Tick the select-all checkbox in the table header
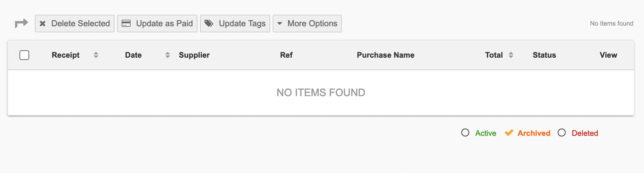 click(24, 55)
